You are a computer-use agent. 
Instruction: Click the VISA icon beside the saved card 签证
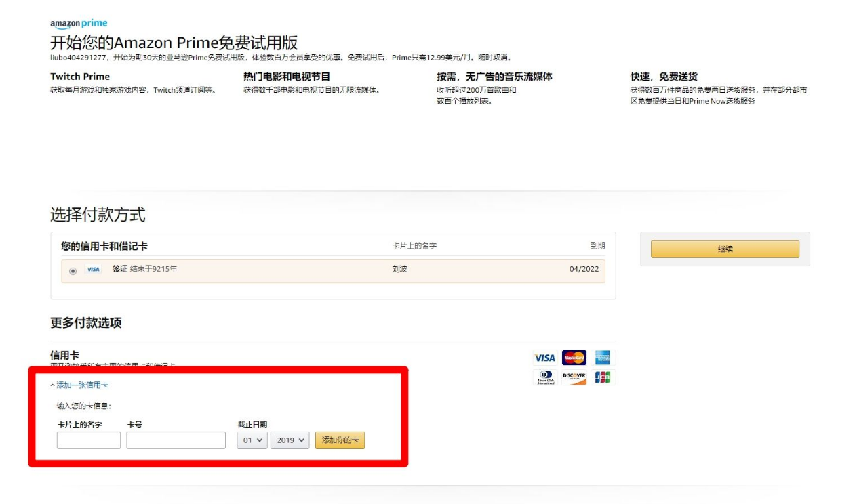tap(93, 269)
